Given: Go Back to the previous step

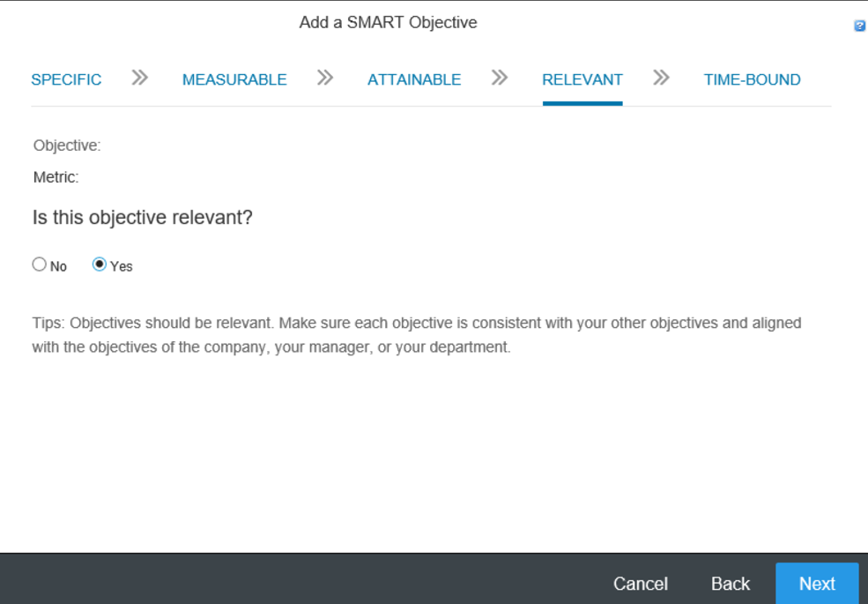Looking at the screenshot, I should [731, 584].
